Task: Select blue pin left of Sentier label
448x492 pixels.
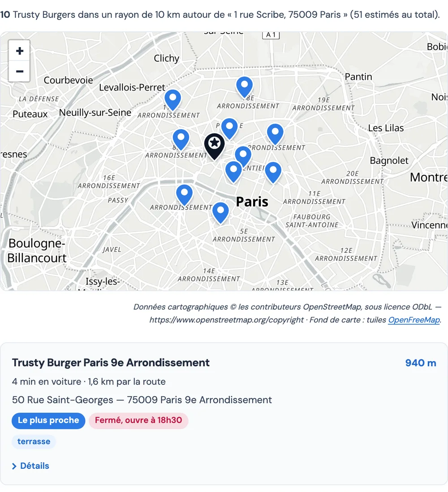Action: pos(234,172)
